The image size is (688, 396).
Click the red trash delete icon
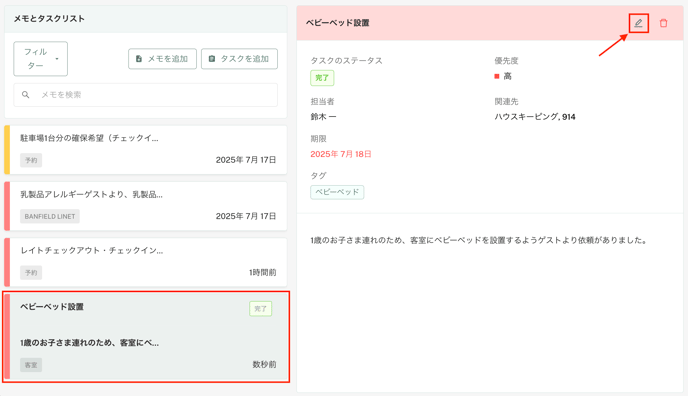point(663,23)
